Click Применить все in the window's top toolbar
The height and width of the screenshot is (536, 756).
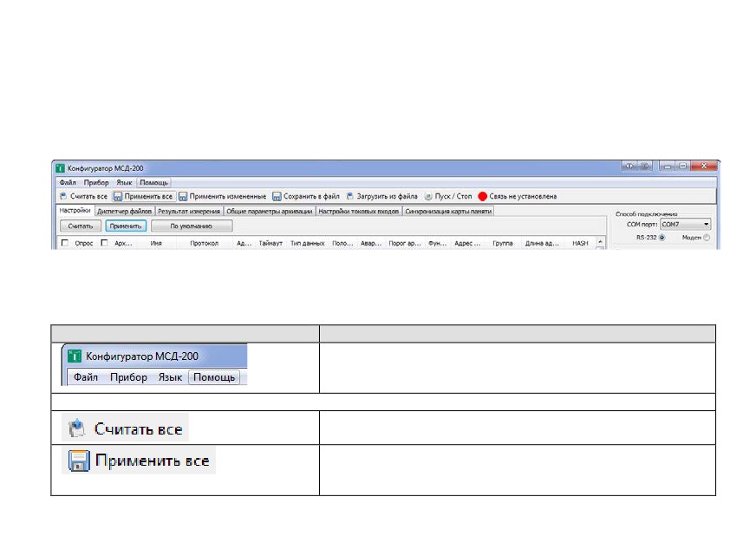pos(143,196)
